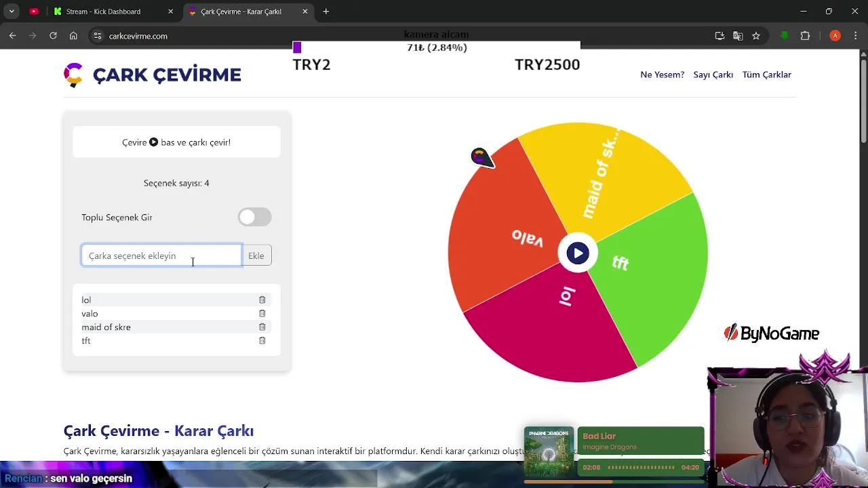Bookmark this page with star icon

(x=756, y=36)
